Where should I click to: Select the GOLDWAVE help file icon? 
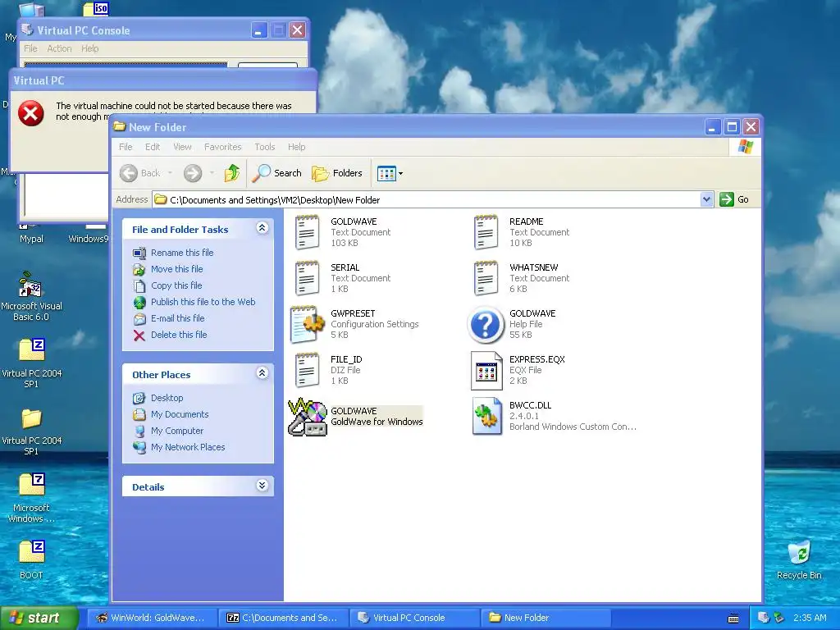486,324
